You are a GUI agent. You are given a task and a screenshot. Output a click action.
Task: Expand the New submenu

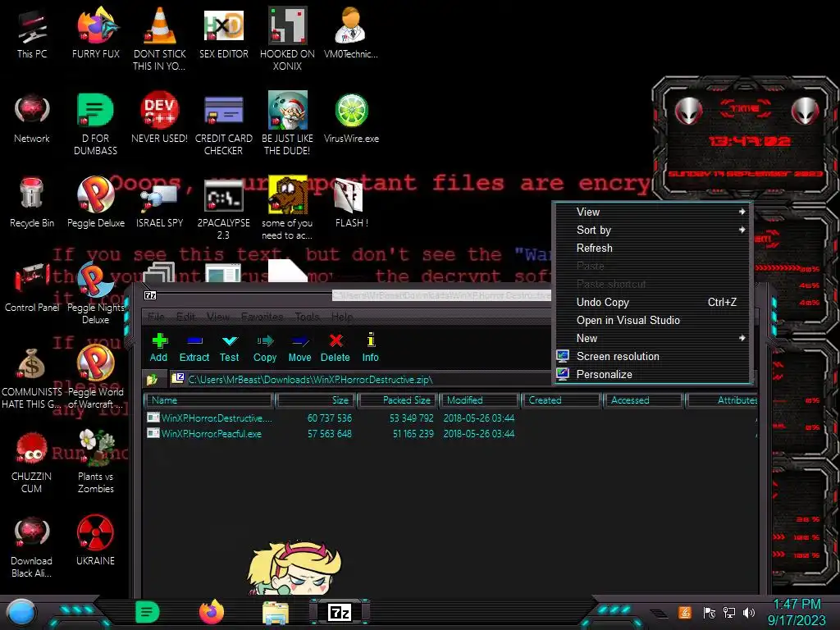[x=651, y=339]
